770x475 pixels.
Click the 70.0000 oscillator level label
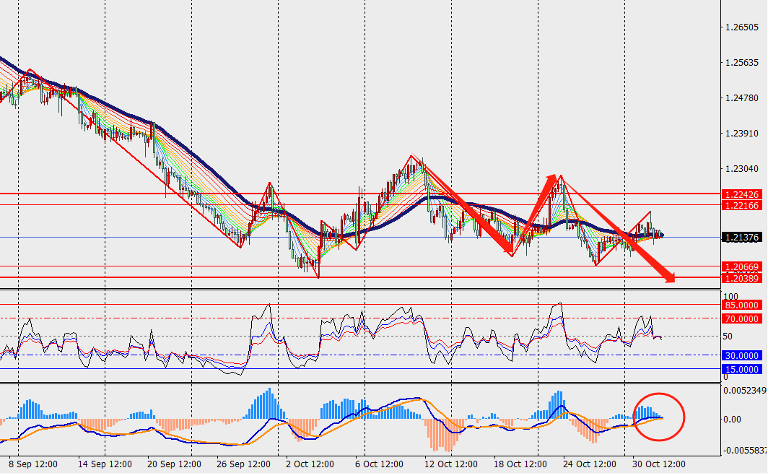click(742, 319)
